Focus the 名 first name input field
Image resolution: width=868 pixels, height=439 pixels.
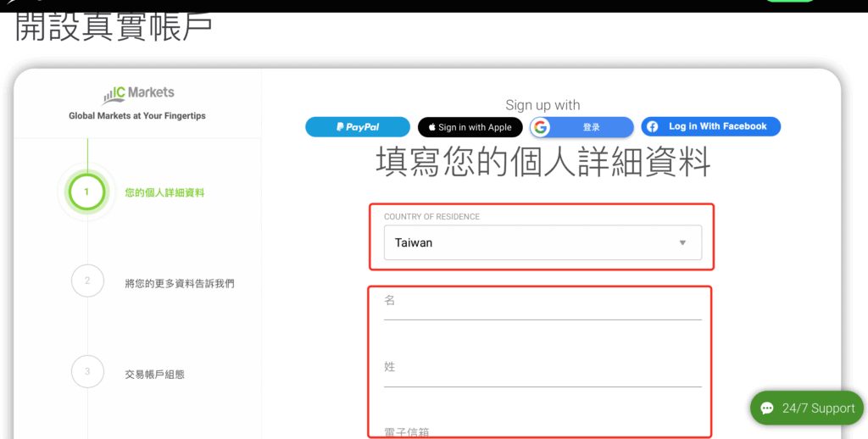pos(542,308)
